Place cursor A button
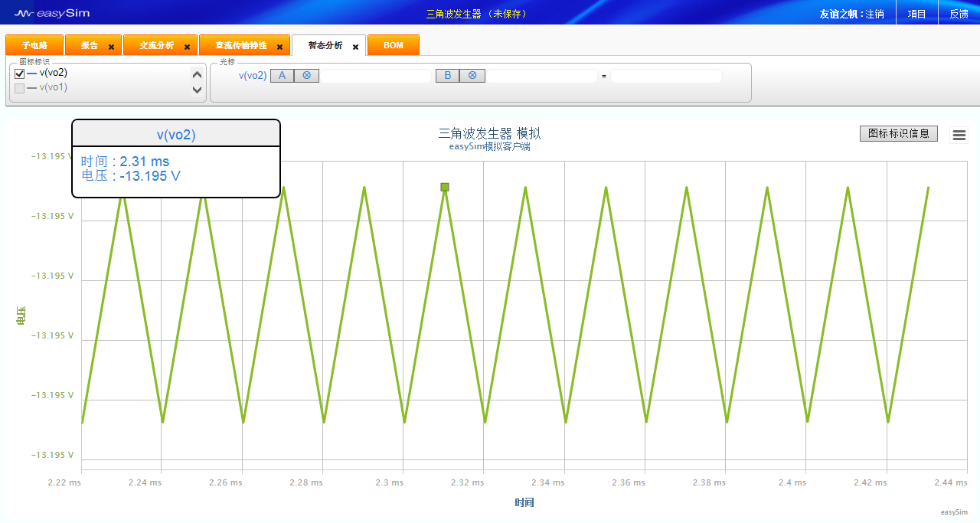 282,76
